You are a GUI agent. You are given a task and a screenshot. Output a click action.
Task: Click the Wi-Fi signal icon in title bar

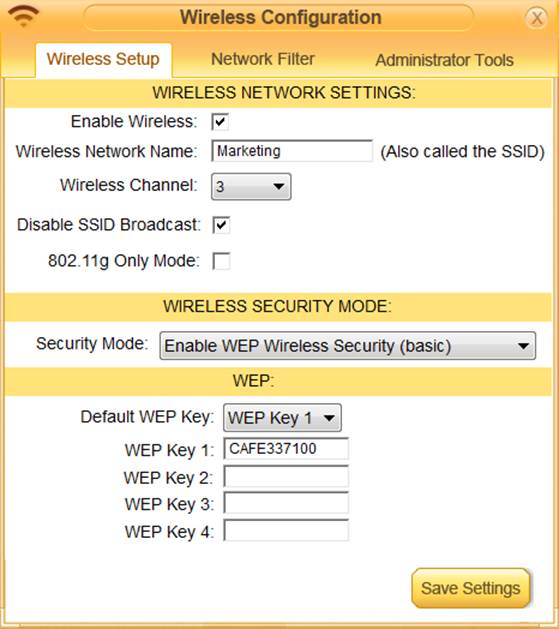click(x=23, y=16)
